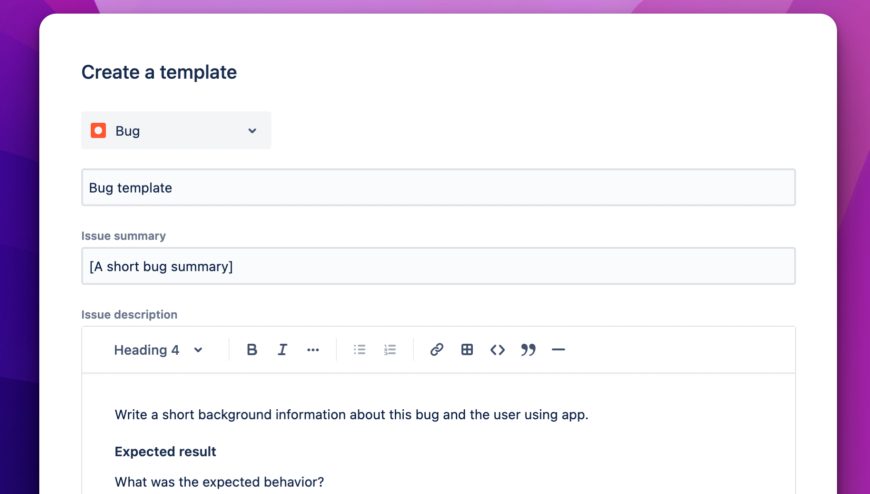Toggle bold formatting

(x=252, y=350)
